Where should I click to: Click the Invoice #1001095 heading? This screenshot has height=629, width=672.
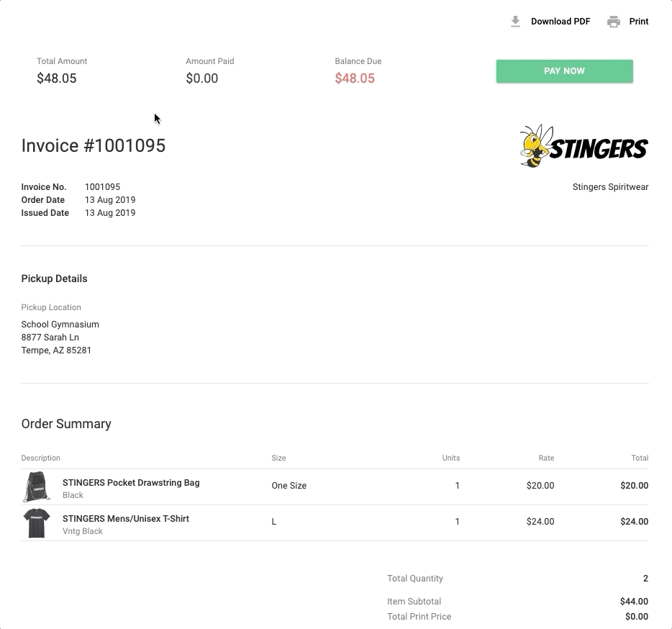[x=94, y=146]
